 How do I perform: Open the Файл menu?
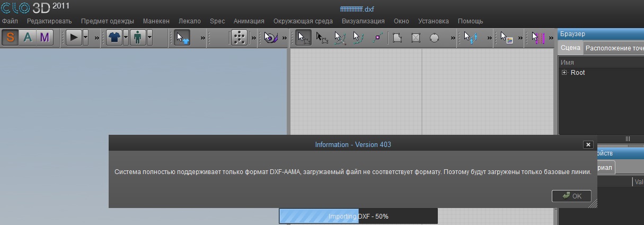coord(10,21)
